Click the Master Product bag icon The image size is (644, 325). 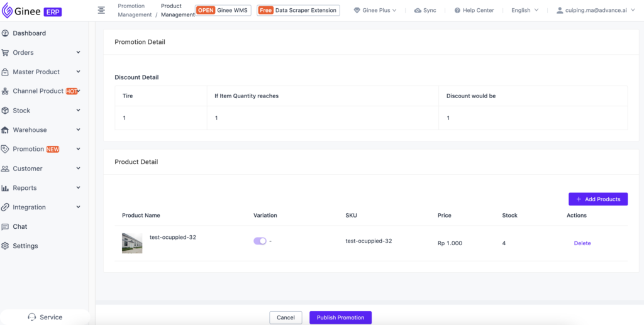5,72
